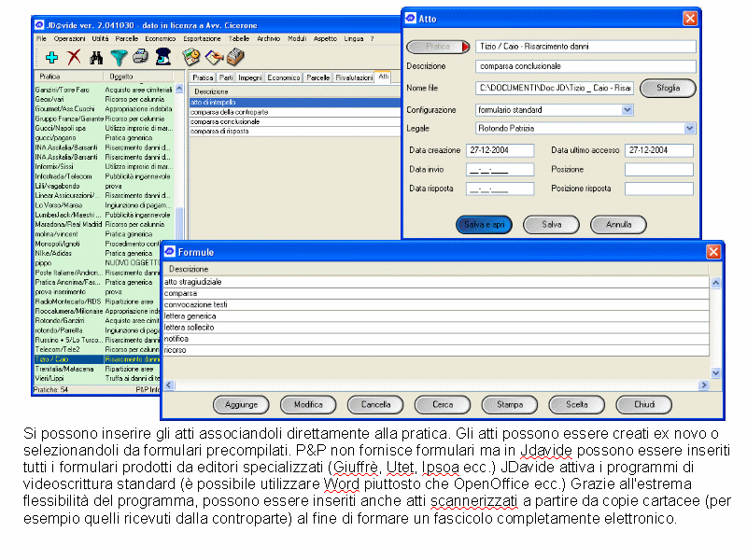Click scroll-right arrow in Formule list

point(704,385)
